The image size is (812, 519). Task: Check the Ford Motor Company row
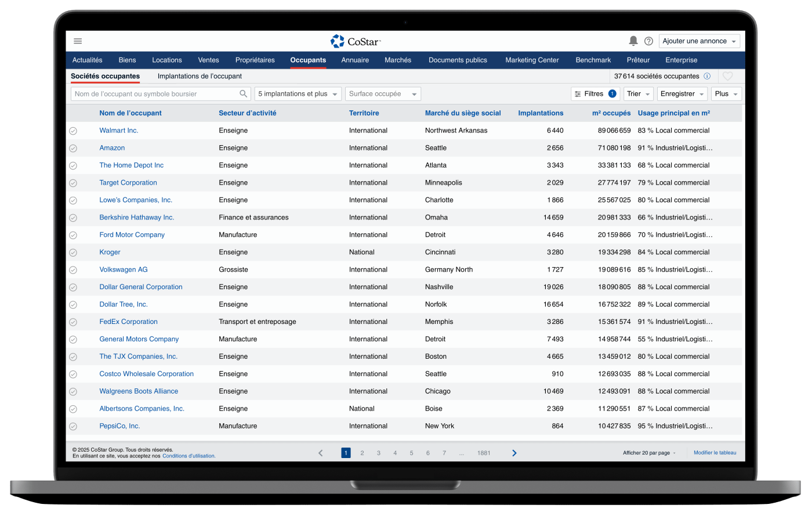(73, 235)
